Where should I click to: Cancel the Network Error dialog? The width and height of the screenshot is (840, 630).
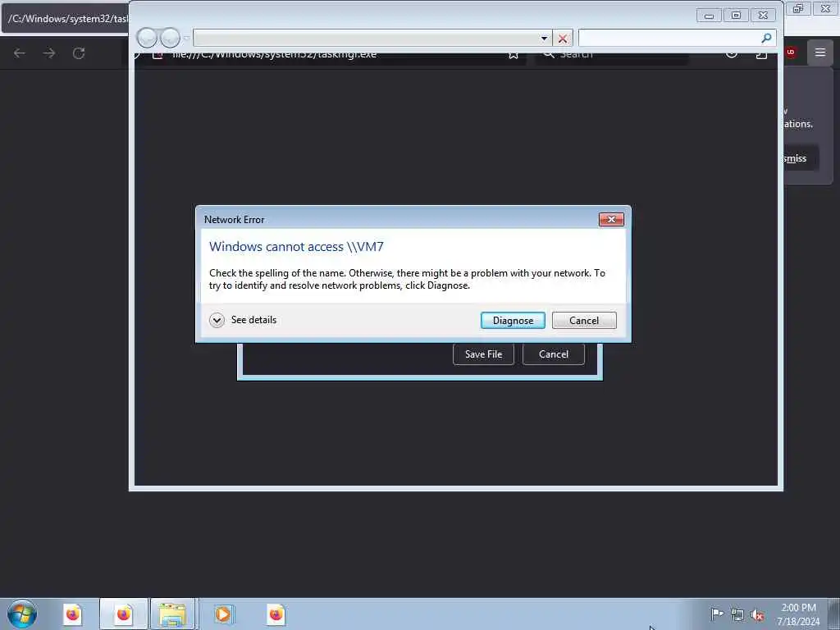click(x=584, y=321)
